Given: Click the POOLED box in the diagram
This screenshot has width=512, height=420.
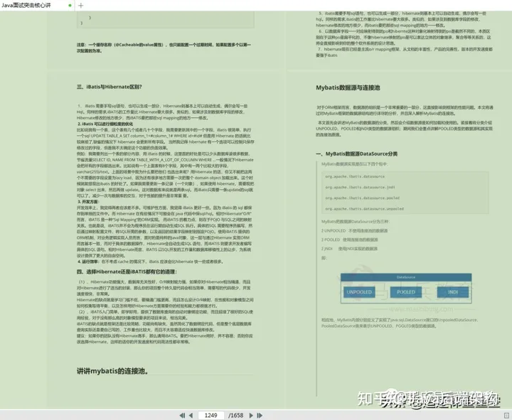Looking at the screenshot, I should tap(406, 292).
